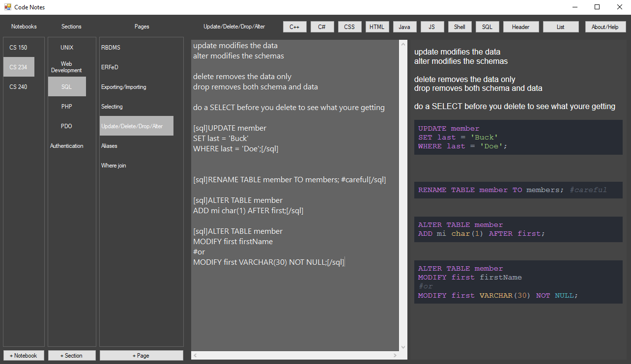
Task: Add a new page
Action: point(141,355)
